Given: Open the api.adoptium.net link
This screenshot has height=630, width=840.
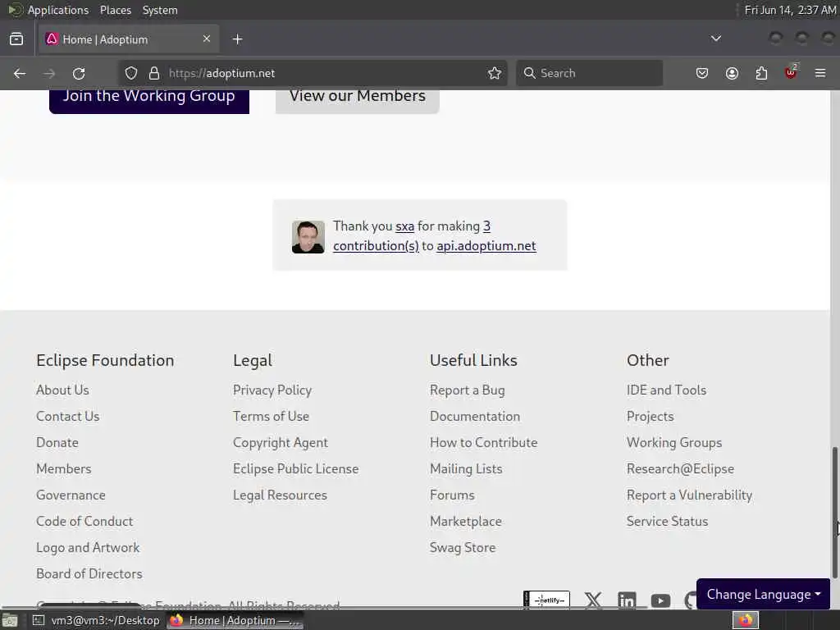Looking at the screenshot, I should (486, 246).
